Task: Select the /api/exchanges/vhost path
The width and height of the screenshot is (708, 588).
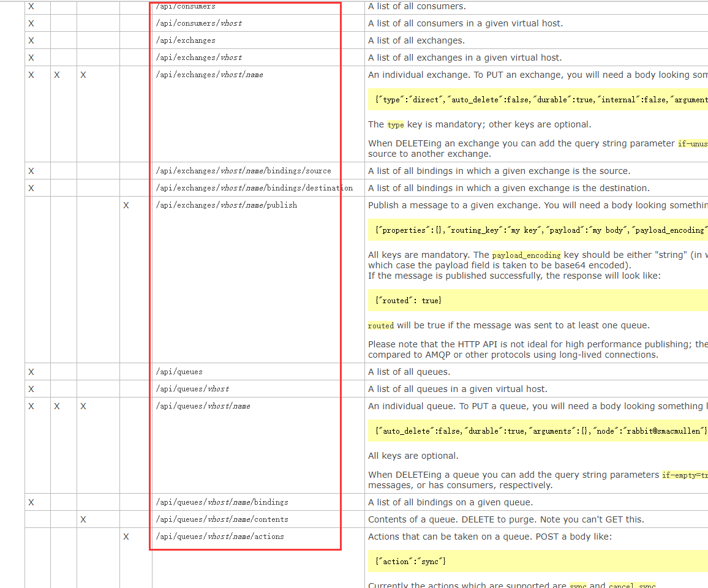Action: point(199,58)
